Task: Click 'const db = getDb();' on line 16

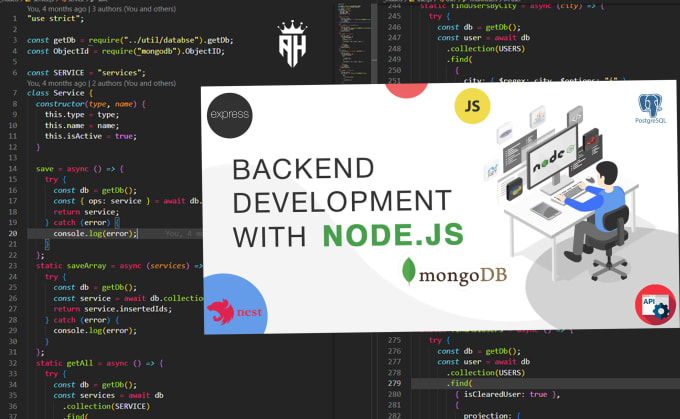Action: [x=95, y=190]
